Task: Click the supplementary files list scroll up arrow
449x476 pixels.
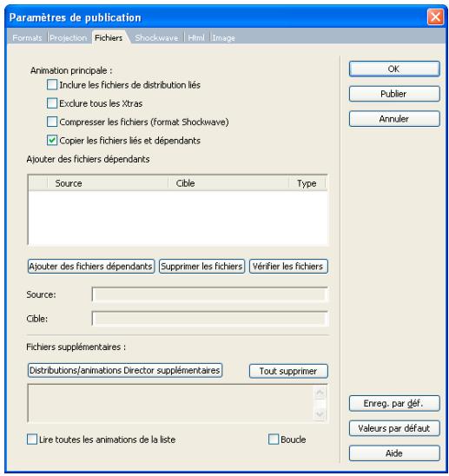Action: click(320, 393)
